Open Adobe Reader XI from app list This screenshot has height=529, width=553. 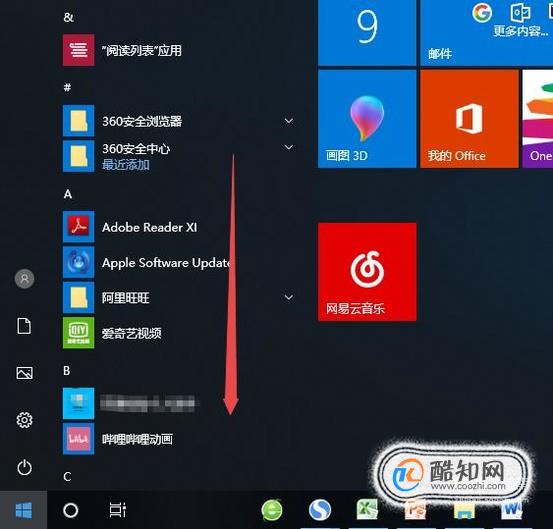149,227
